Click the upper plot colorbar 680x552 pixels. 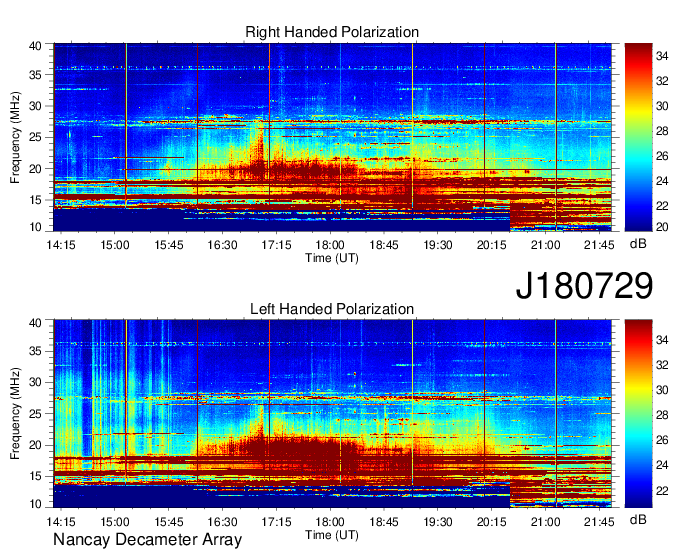pos(638,137)
